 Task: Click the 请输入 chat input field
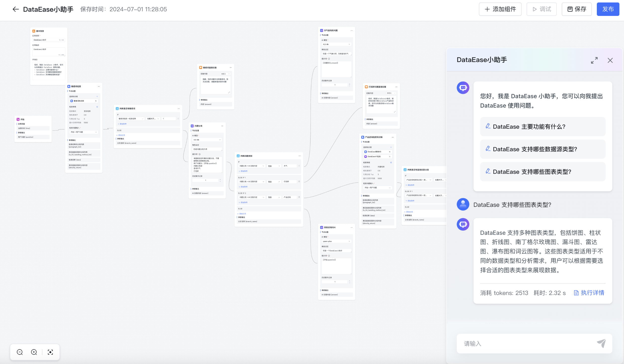(523, 344)
